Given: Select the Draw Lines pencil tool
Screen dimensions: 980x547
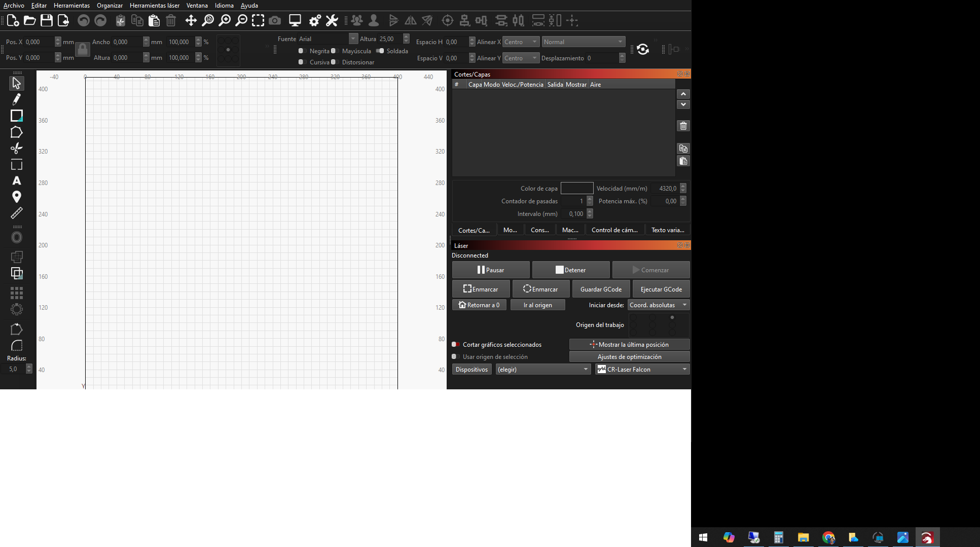Looking at the screenshot, I should click(x=16, y=99).
